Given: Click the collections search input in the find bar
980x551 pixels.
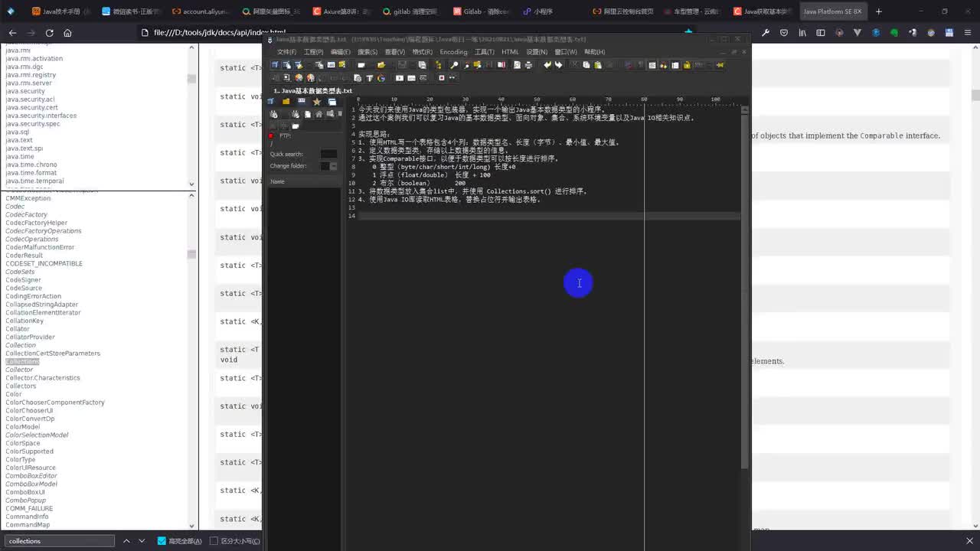Looking at the screenshot, I should coord(60,541).
